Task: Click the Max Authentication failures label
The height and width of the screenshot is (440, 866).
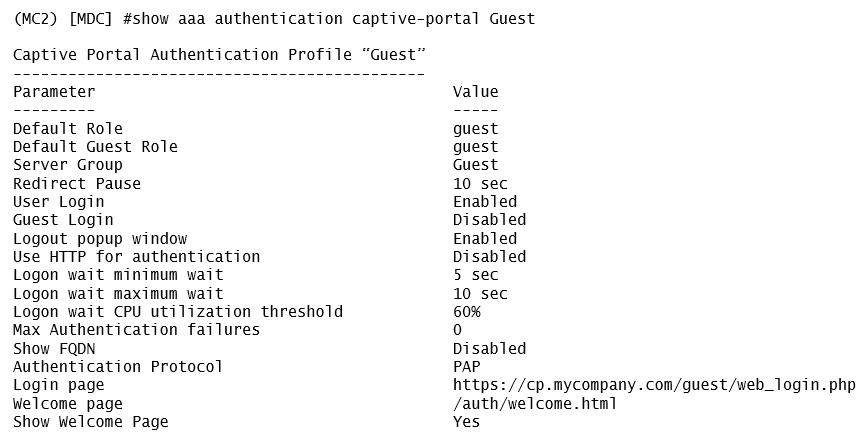Action: tap(136, 330)
